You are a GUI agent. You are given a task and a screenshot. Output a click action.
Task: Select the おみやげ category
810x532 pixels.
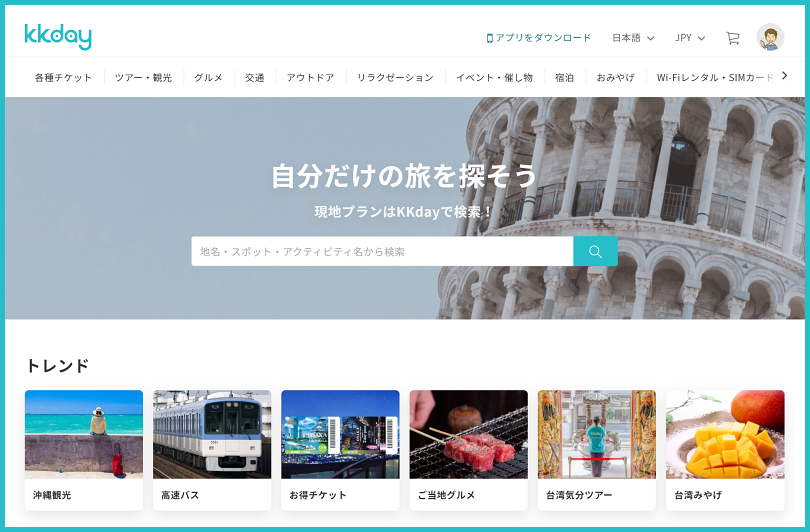(x=615, y=77)
